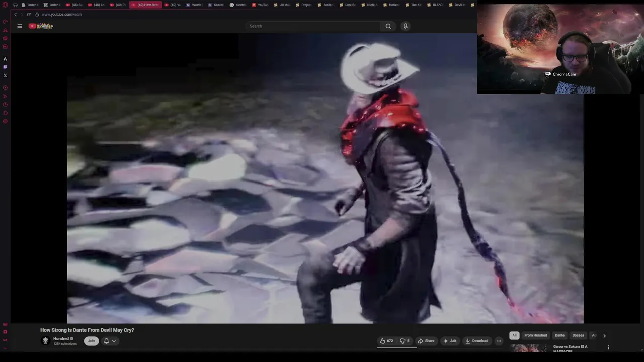The width and height of the screenshot is (644, 362).
Task: Switch to the 'electric' Google tab
Action: tap(238, 5)
